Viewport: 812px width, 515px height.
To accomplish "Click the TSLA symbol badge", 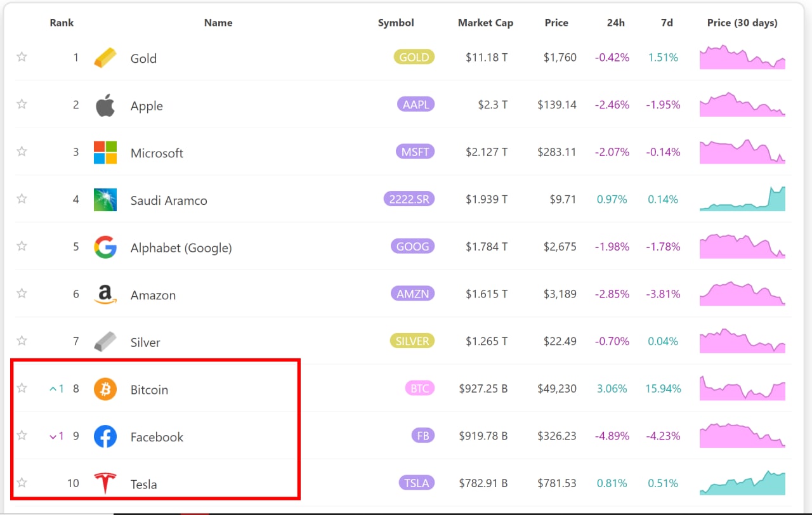I will tap(417, 483).
